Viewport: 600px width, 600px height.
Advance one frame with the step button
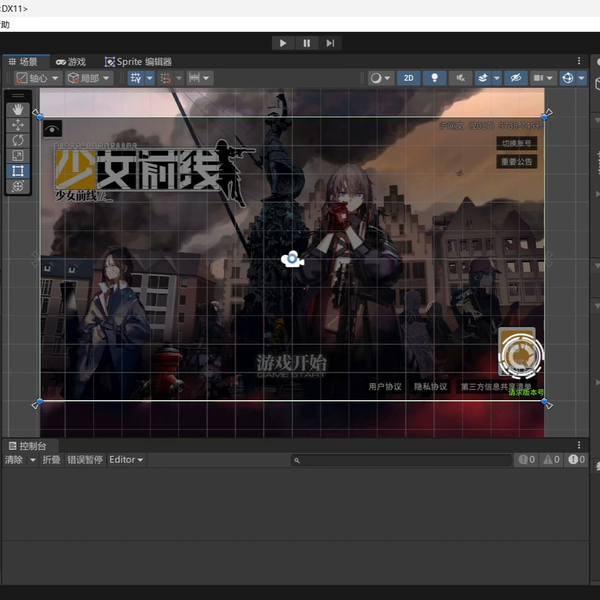coord(330,43)
